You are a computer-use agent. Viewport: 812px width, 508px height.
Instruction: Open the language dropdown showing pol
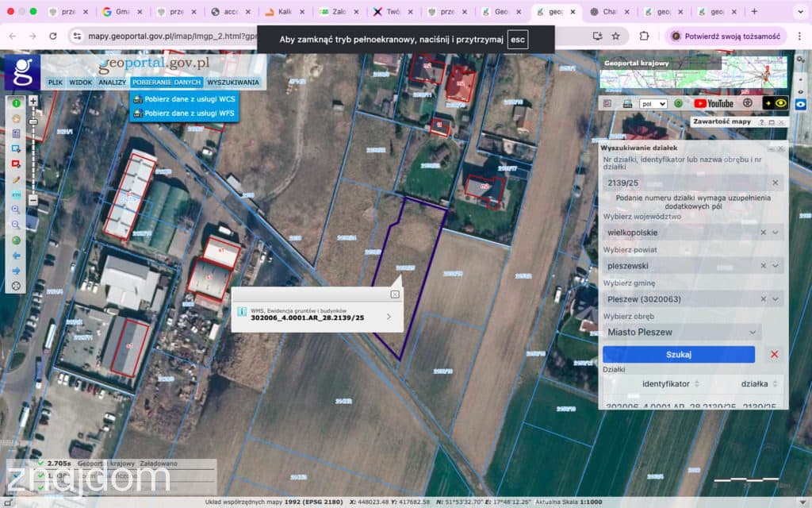[x=653, y=104]
